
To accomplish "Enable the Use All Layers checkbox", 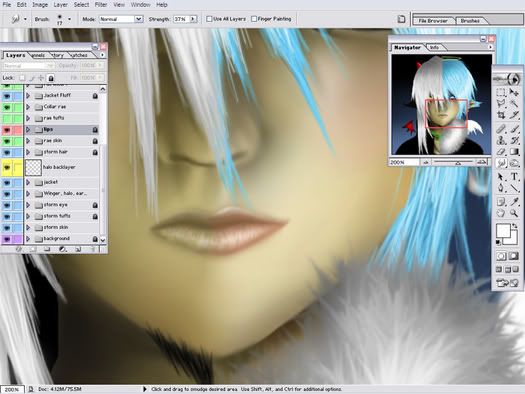I will pyautogui.click(x=209, y=19).
